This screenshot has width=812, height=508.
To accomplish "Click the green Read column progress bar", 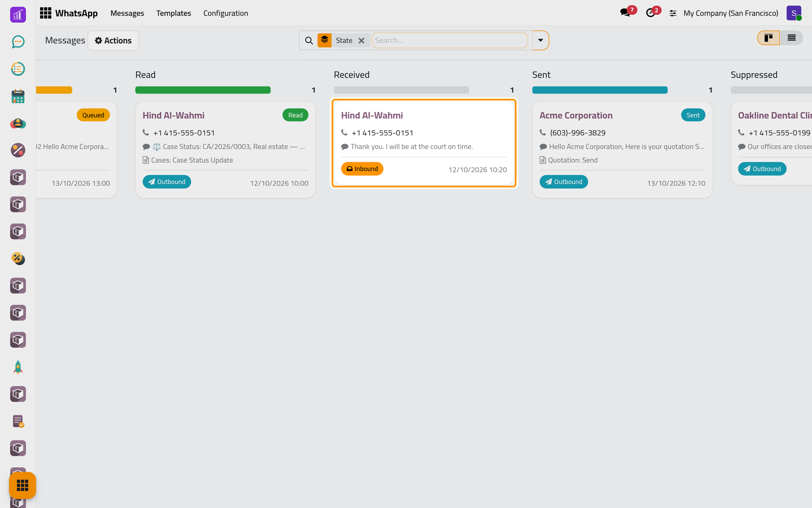I will [x=203, y=90].
